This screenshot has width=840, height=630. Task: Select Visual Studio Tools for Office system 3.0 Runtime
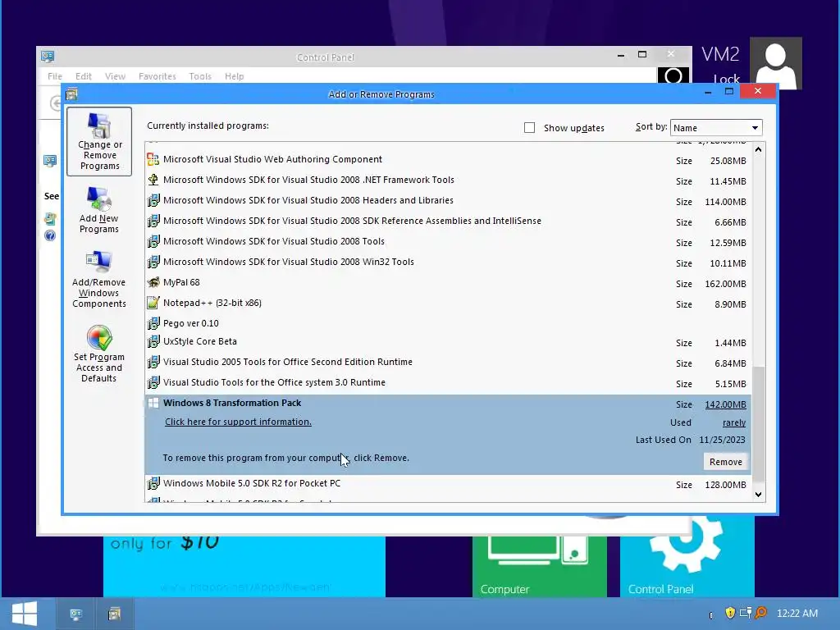click(448, 383)
